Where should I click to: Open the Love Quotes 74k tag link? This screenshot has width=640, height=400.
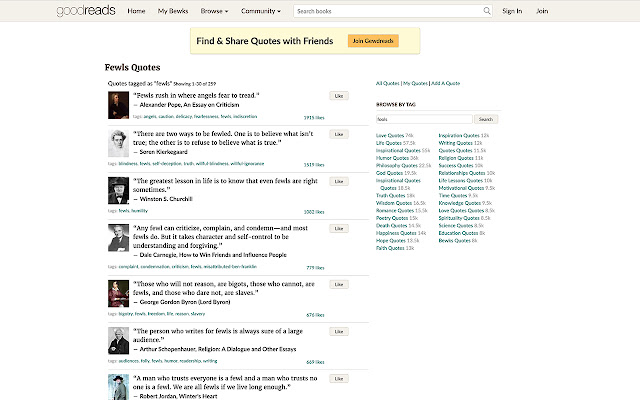(390, 136)
